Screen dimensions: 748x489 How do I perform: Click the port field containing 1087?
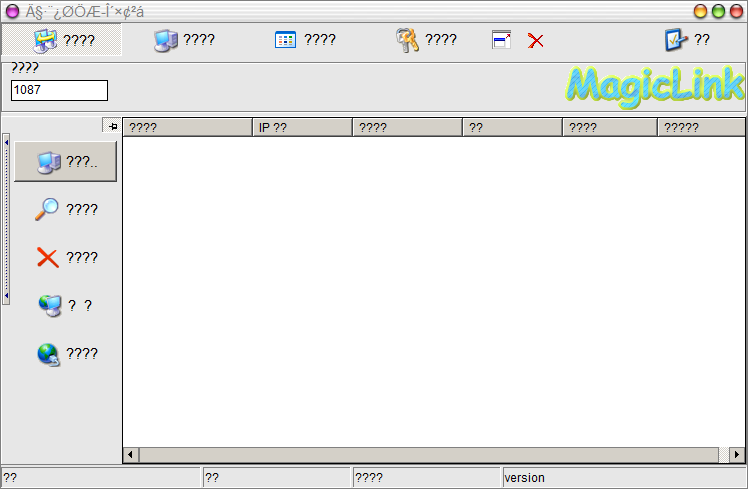(59, 91)
